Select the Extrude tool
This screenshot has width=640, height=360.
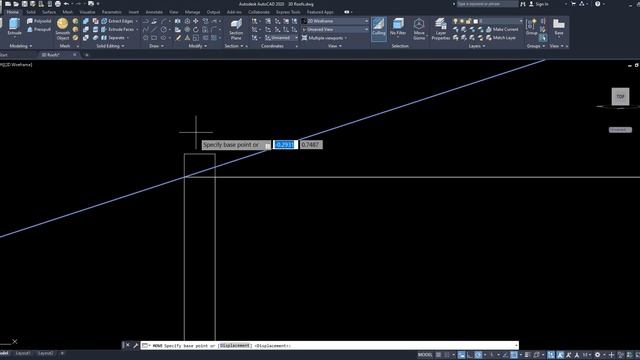click(x=14, y=27)
